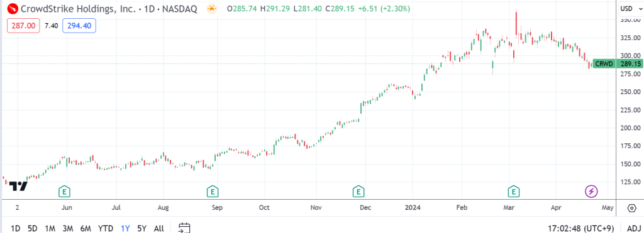Click the TradingView logo on chart

(18, 187)
